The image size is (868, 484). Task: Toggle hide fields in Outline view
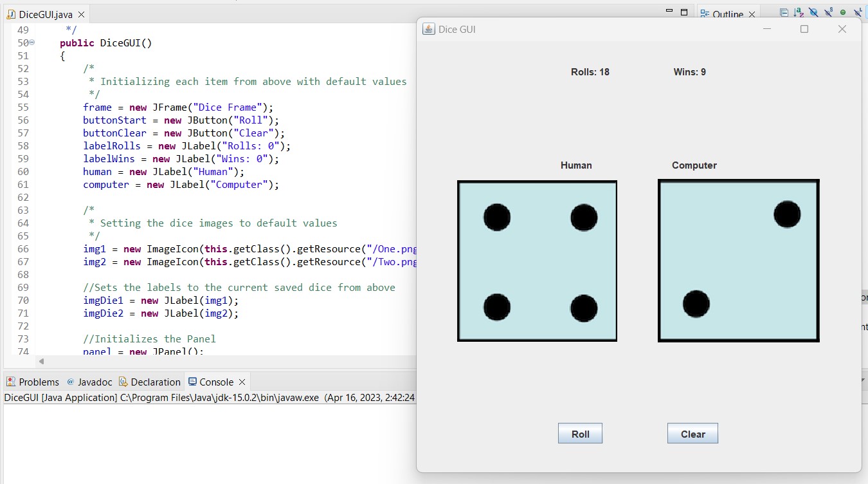pyautogui.click(x=813, y=12)
